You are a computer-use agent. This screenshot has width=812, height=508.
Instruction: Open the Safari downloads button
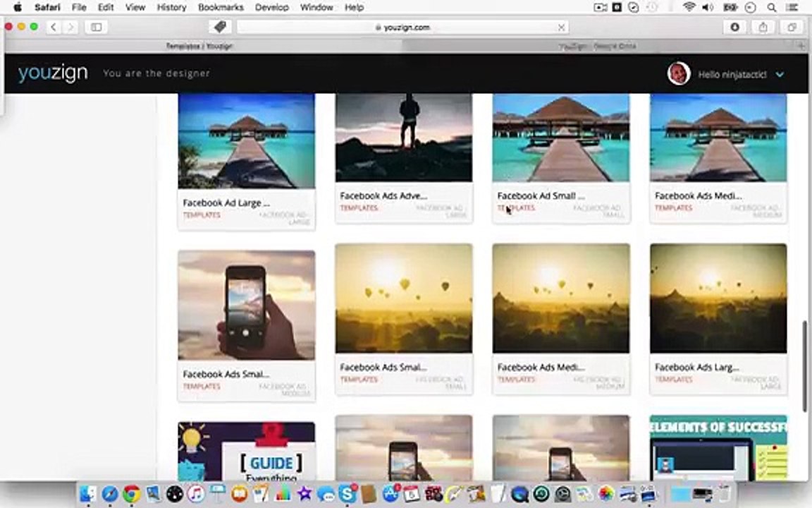(x=735, y=27)
